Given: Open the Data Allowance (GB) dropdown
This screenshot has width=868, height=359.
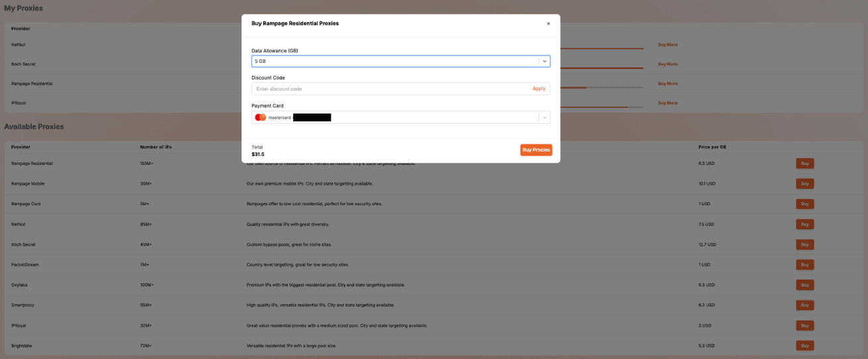Looking at the screenshot, I should tap(401, 61).
